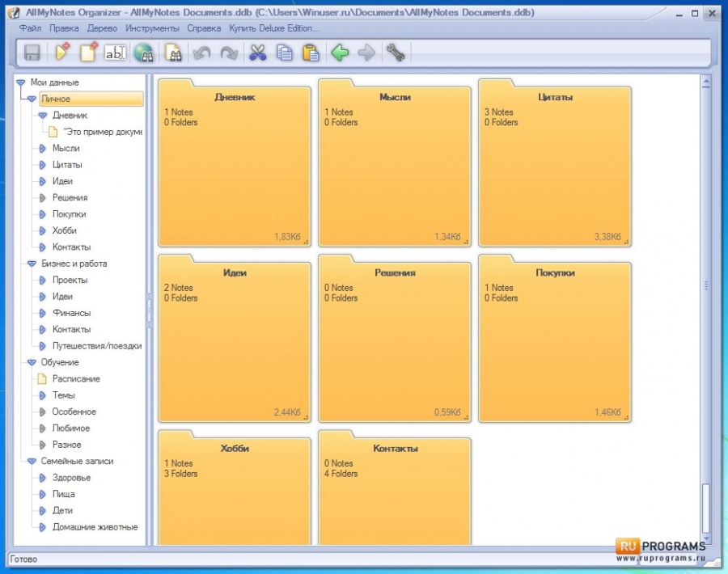
Task: Click the find in note binoculars icon
Action: pos(173,53)
